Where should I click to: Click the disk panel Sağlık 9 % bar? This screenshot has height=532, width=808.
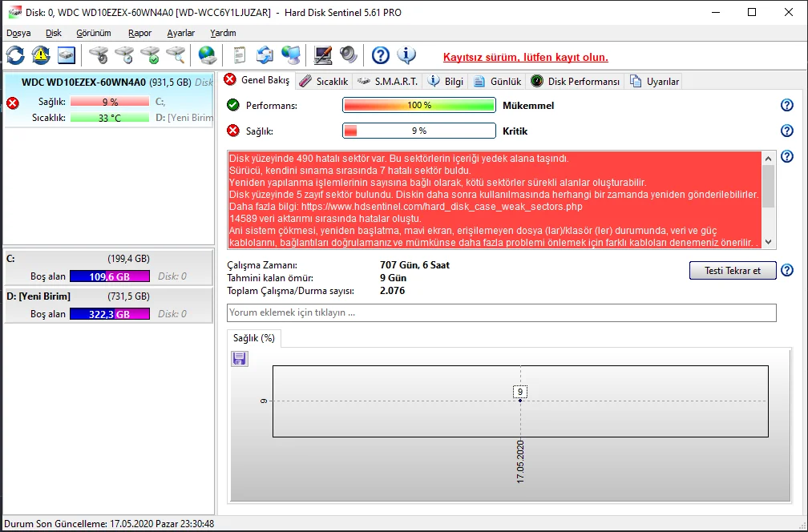pyautogui.click(x=110, y=102)
